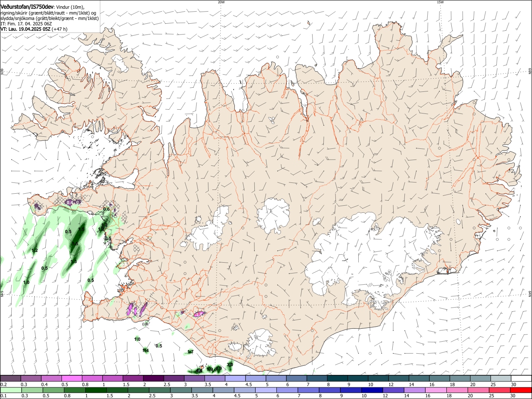The width and height of the screenshot is (532, 399).
Task: Select rain-scale swatch between 7 and 8
Action: click(308, 390)
